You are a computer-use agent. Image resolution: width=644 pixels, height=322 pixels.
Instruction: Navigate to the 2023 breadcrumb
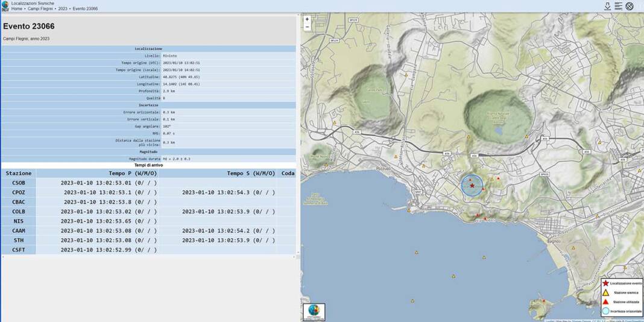(x=63, y=9)
